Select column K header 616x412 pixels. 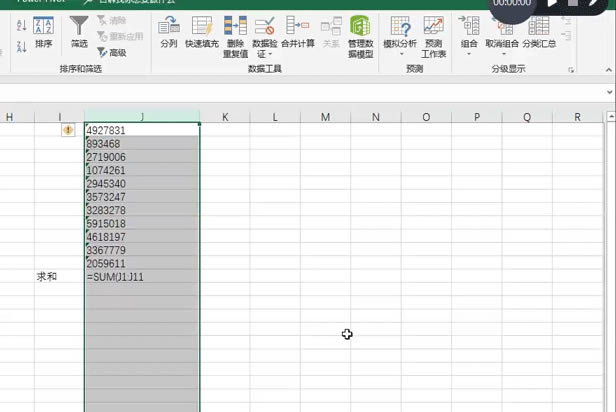(x=224, y=117)
